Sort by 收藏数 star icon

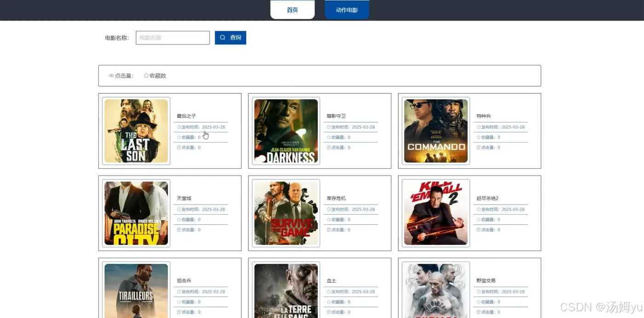click(x=146, y=76)
